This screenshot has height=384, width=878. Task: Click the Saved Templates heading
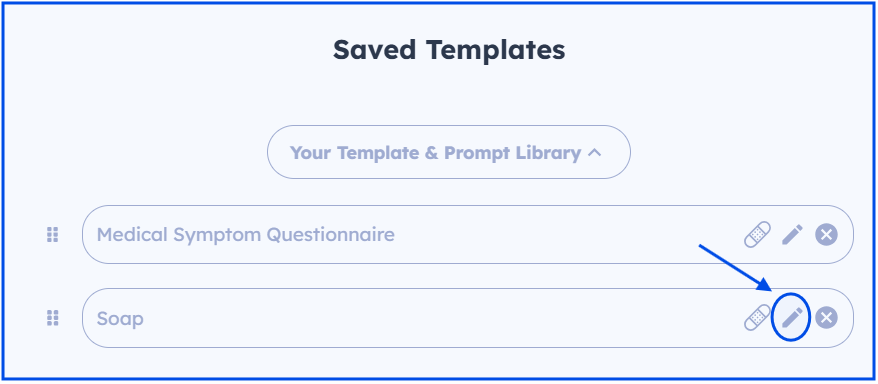pos(449,50)
